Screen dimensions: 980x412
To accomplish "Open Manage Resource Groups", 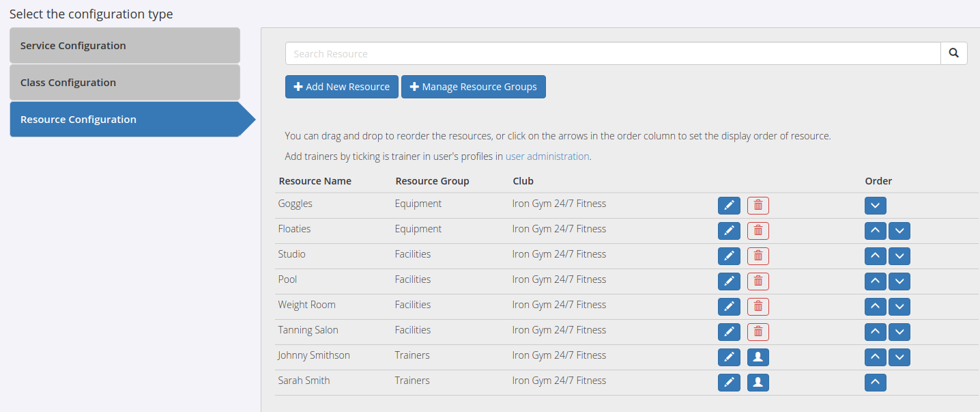I will [473, 87].
